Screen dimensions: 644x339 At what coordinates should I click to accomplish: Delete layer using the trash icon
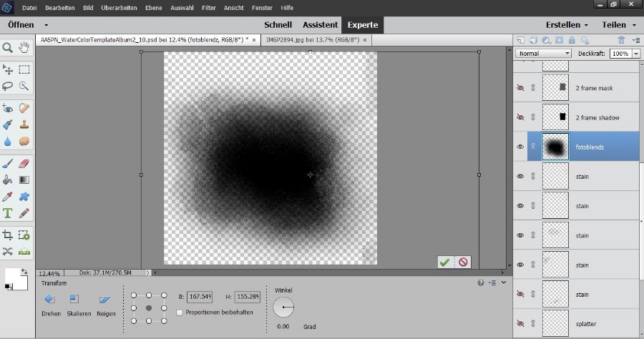click(x=620, y=40)
